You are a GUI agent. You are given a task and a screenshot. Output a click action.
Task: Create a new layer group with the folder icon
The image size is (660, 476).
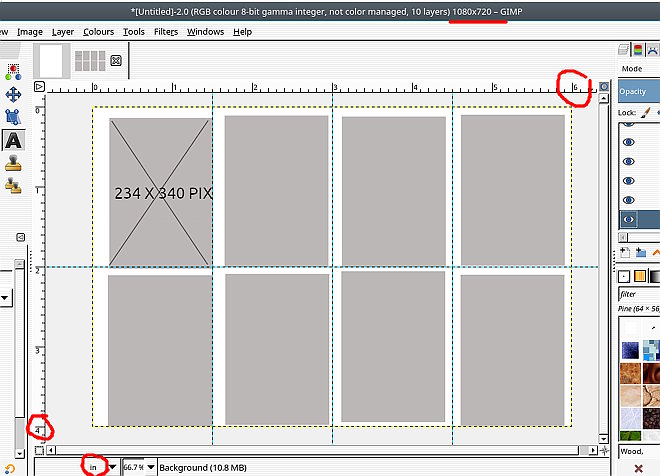pyautogui.click(x=641, y=252)
